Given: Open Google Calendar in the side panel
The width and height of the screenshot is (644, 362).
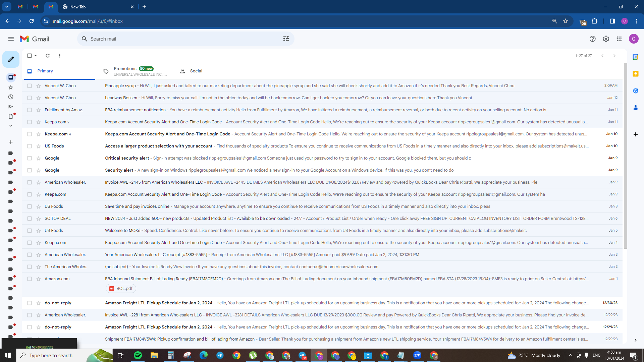Looking at the screenshot, I should click(635, 57).
